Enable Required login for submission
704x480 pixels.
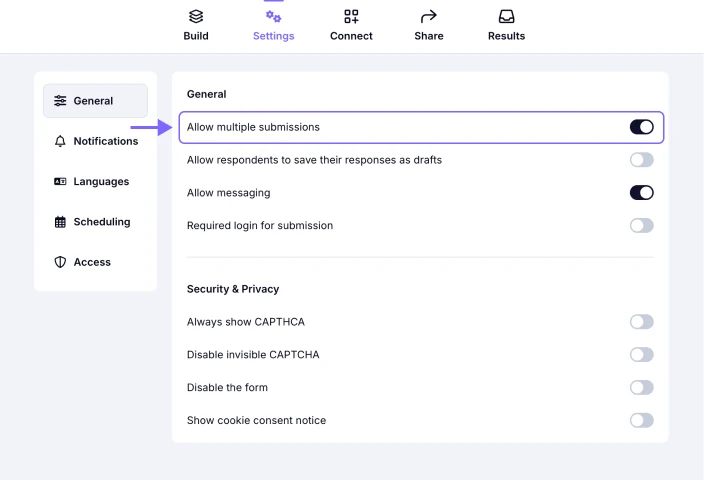(641, 225)
